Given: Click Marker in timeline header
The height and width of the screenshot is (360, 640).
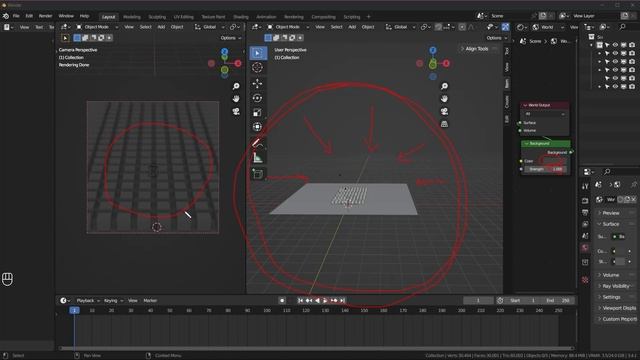Looking at the screenshot, I should click(x=150, y=300).
